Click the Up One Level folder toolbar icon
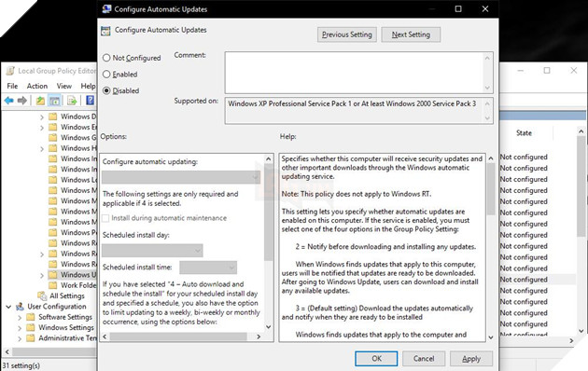This screenshot has height=371, width=588. tap(40, 101)
